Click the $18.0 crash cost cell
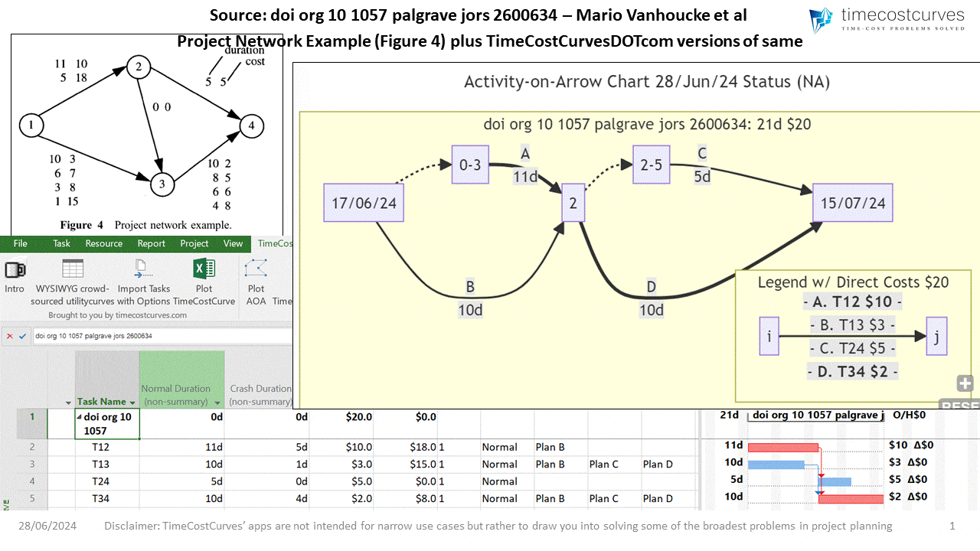Image resolution: width=980 pixels, height=551 pixels. (x=406, y=447)
